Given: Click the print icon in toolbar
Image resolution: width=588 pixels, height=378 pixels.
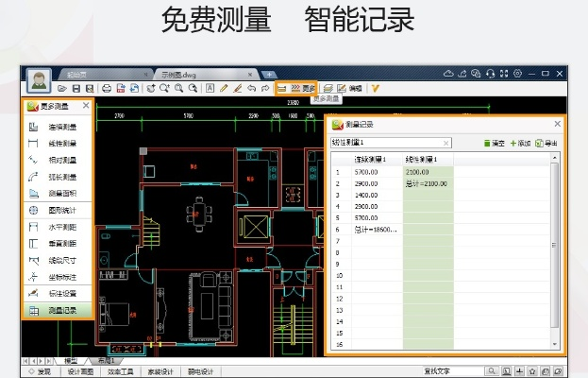Looking at the screenshot, I should pos(107,88).
